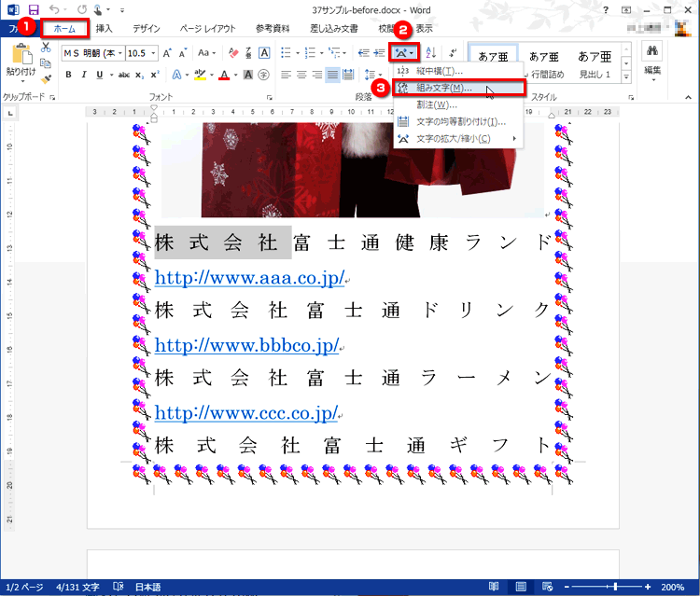Toggle Underline formatting

99,75
